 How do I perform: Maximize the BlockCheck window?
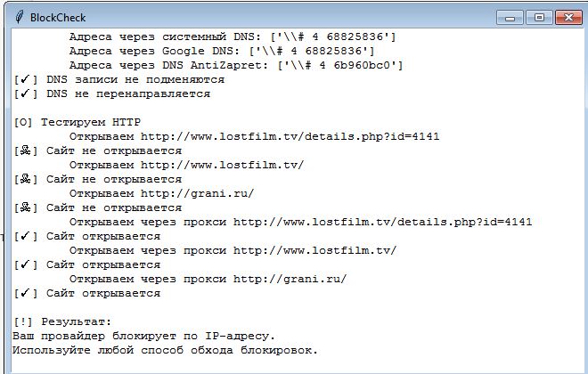click(539, 18)
